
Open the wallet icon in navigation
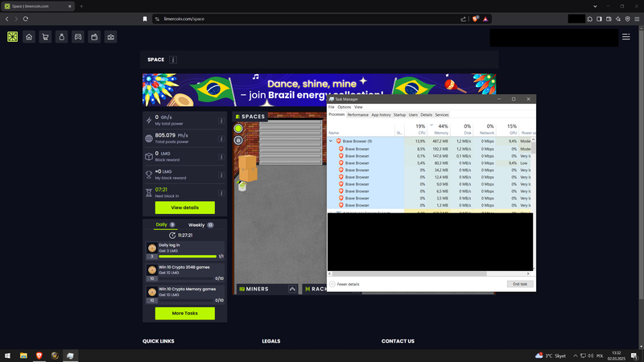(94, 37)
